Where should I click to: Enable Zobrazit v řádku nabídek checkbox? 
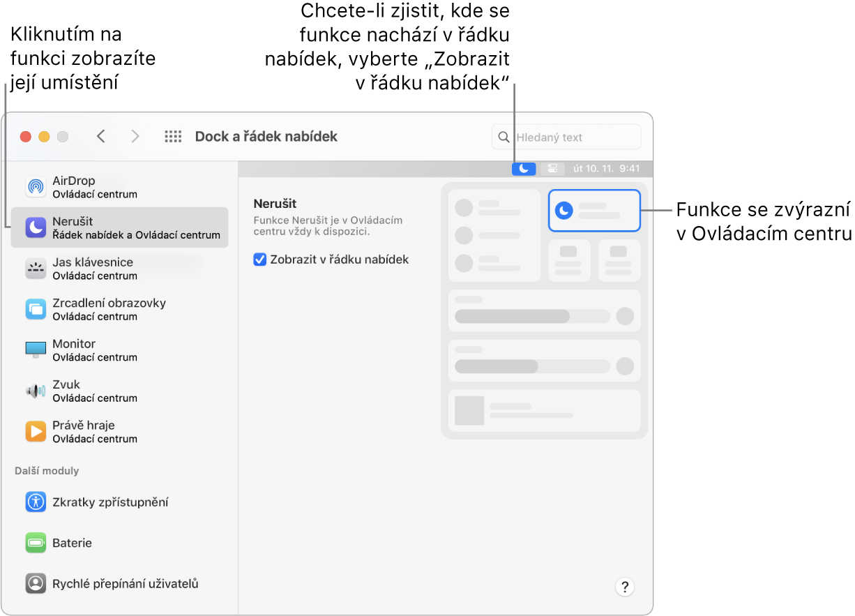(x=260, y=259)
